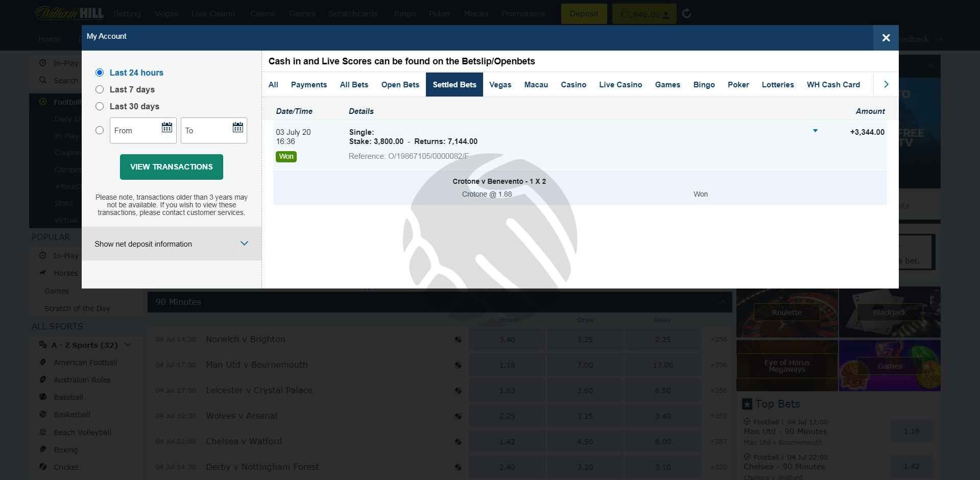The image size is (980, 480).
Task: Click the refresh balance icon
Action: point(687,14)
